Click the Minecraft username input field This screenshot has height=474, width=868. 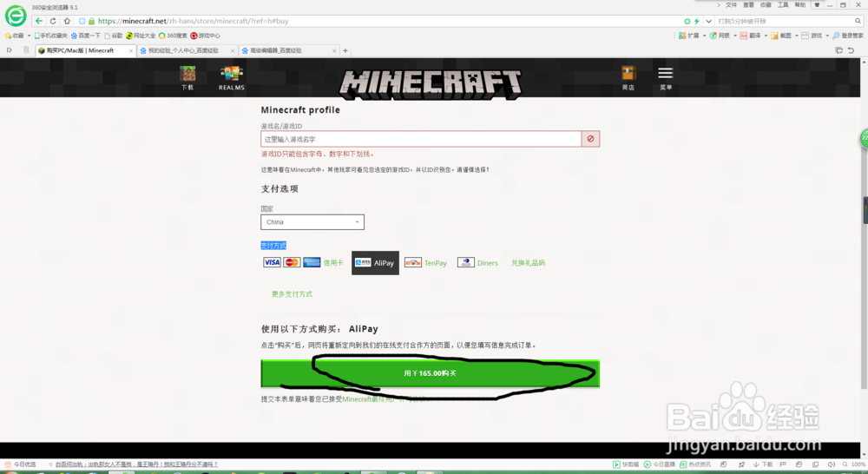[x=421, y=139]
